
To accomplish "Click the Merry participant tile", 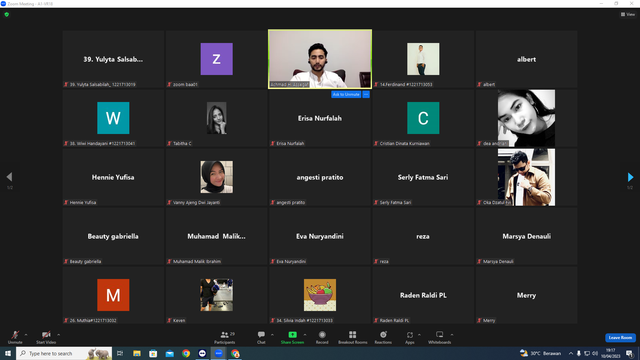I will pyautogui.click(x=526, y=295).
